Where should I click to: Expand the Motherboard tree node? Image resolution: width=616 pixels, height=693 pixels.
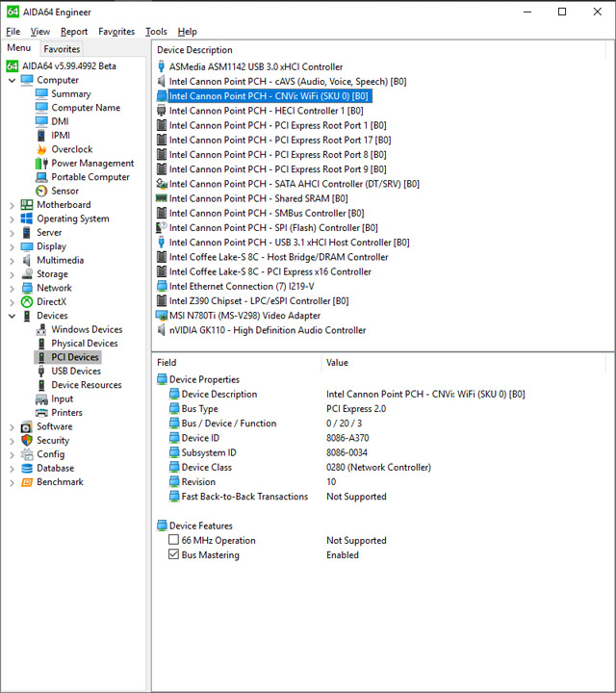coord(12,205)
